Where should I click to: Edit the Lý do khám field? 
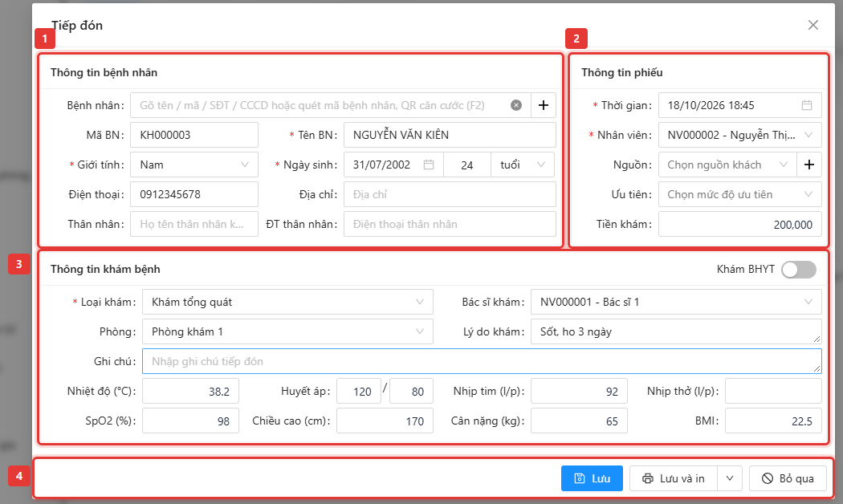[676, 331]
